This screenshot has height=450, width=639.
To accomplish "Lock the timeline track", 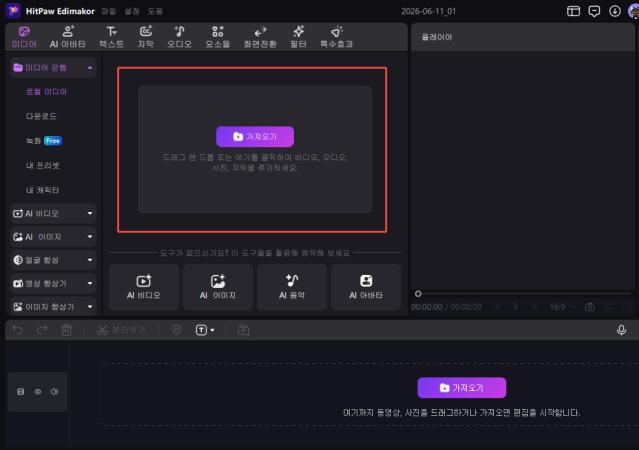I will tap(20, 392).
